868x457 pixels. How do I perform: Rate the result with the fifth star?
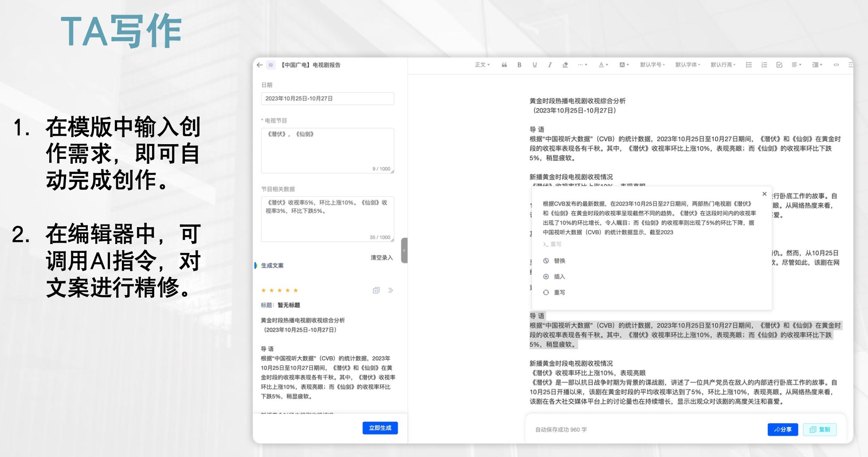point(296,290)
